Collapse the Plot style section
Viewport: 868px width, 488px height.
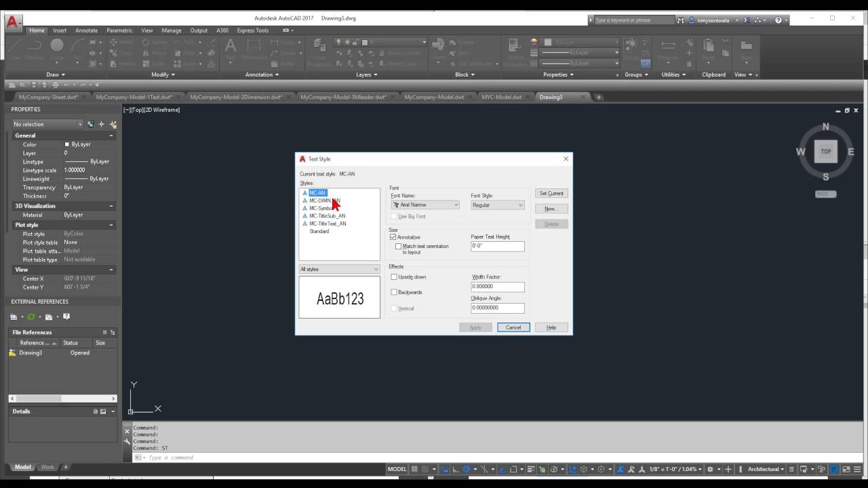pyautogui.click(x=111, y=225)
